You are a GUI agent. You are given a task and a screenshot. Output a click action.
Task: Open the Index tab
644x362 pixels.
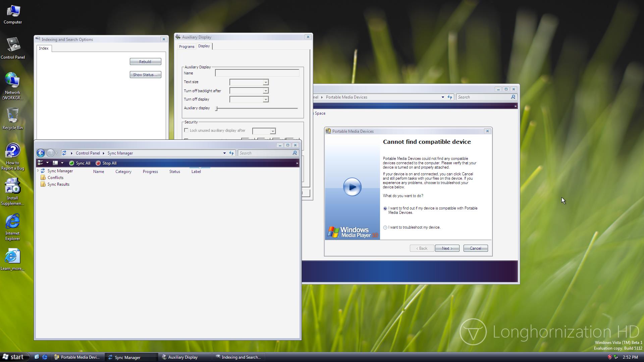pyautogui.click(x=44, y=48)
